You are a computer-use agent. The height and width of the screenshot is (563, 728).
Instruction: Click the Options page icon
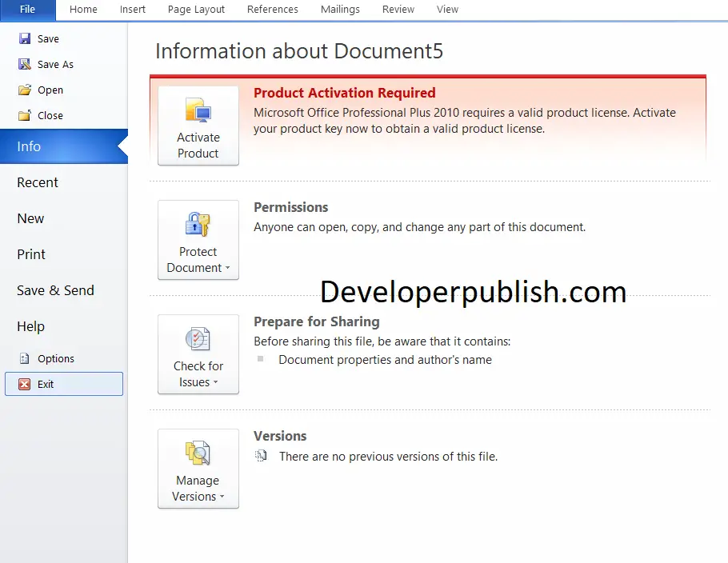(25, 358)
